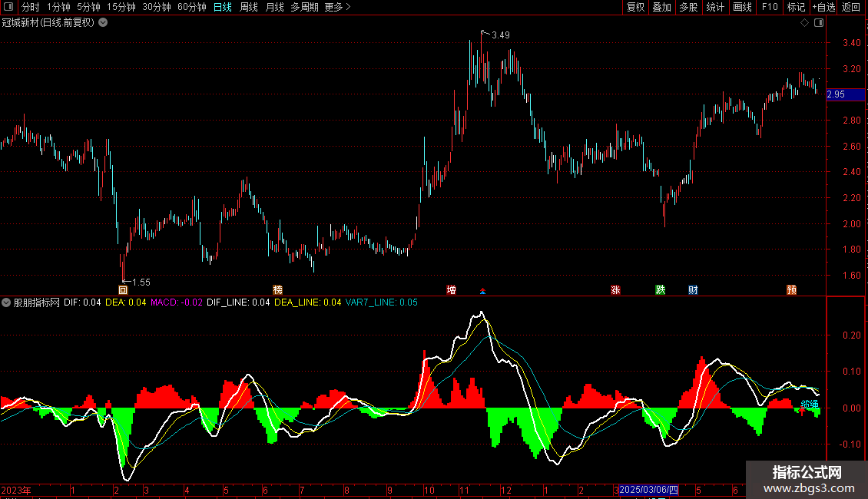Click the 1.55 low price label

(x=141, y=283)
